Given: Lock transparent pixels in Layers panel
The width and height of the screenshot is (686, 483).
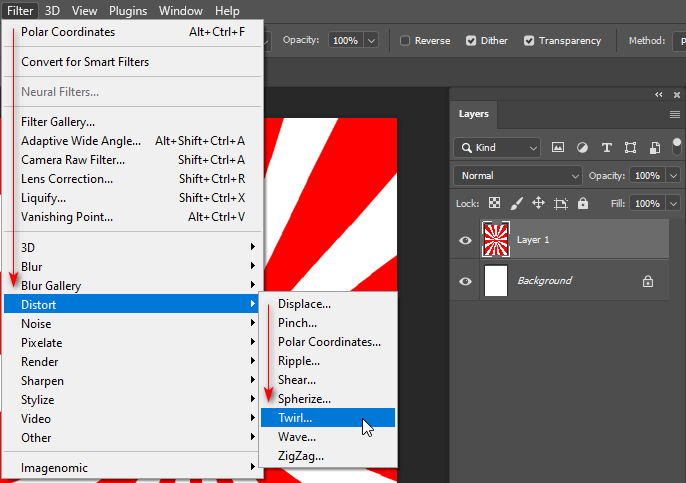Looking at the screenshot, I should tap(494, 203).
